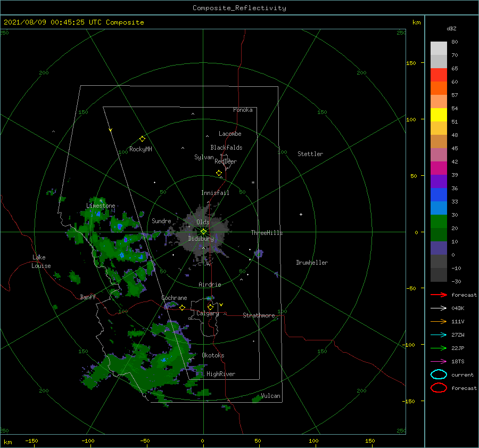Click the Vulcan town label
This screenshot has height=448, width=479.
coord(271,396)
